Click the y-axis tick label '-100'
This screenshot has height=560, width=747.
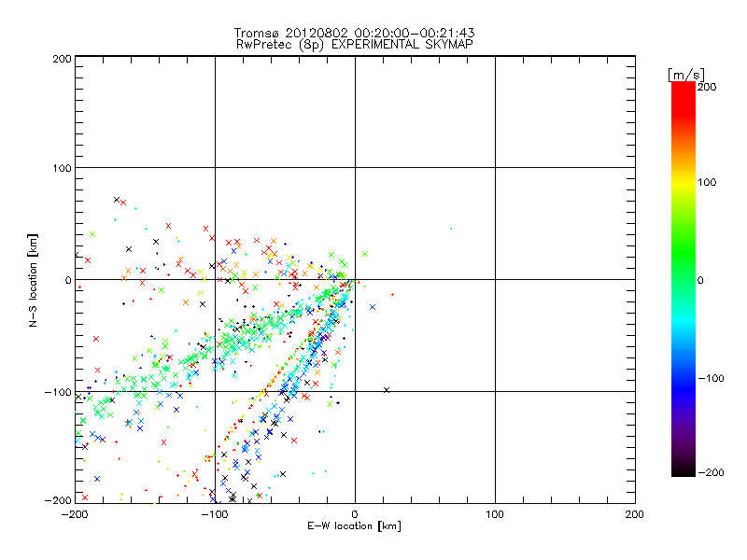[x=58, y=392]
